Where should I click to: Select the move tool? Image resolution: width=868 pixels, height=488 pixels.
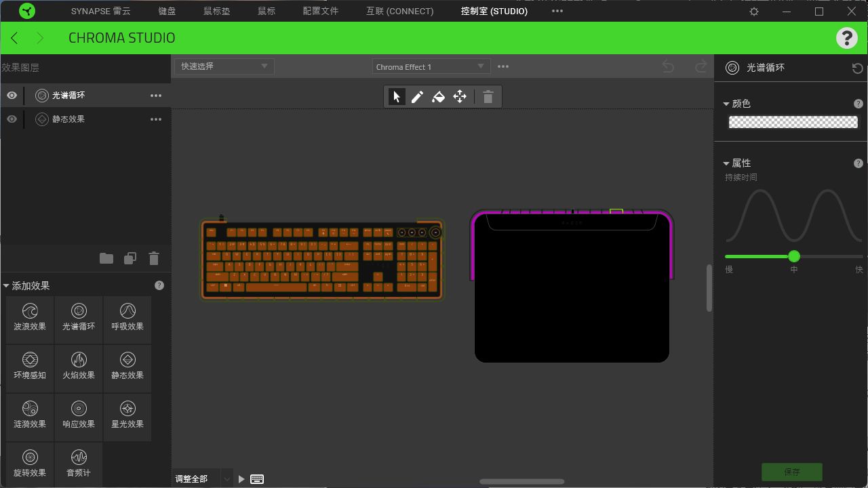click(x=460, y=97)
